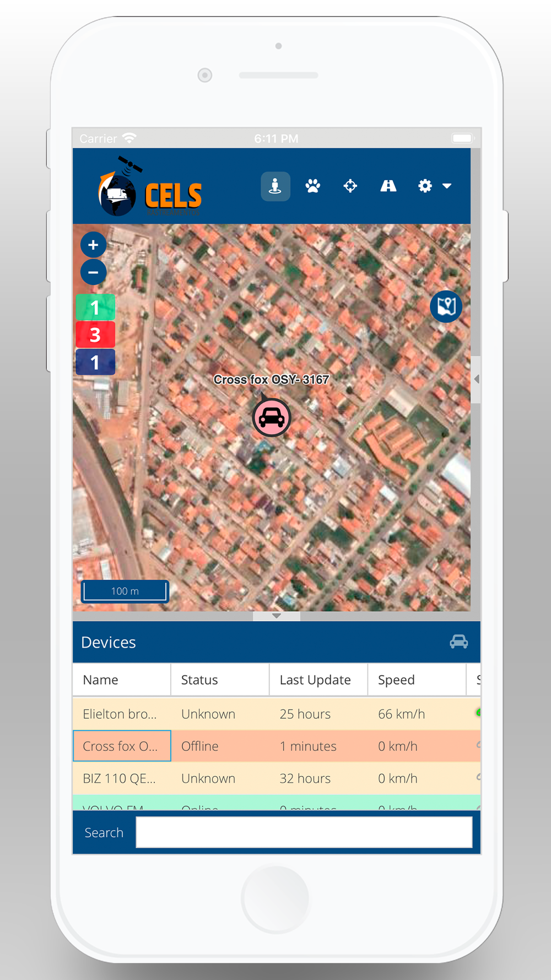Click the 1 minutes last update cell
The width and height of the screenshot is (551, 980).
click(x=318, y=746)
